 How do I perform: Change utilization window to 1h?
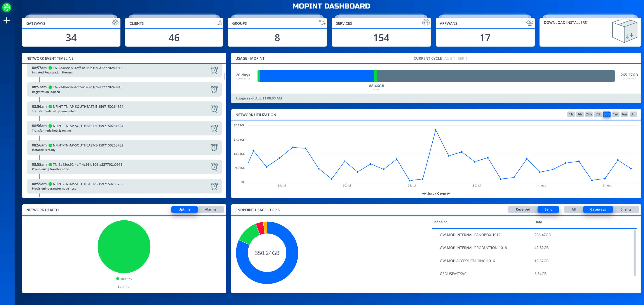tap(571, 114)
